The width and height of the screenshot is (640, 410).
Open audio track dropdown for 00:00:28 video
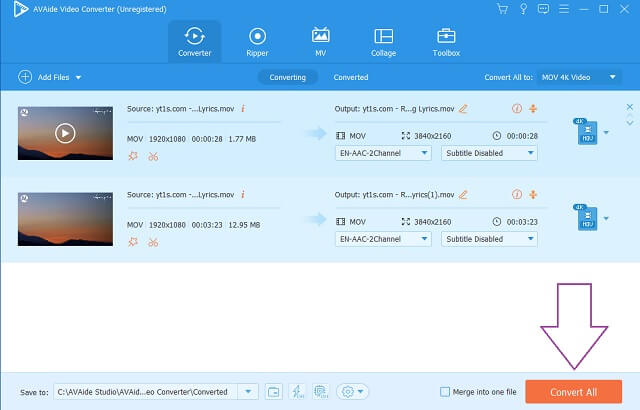click(383, 153)
